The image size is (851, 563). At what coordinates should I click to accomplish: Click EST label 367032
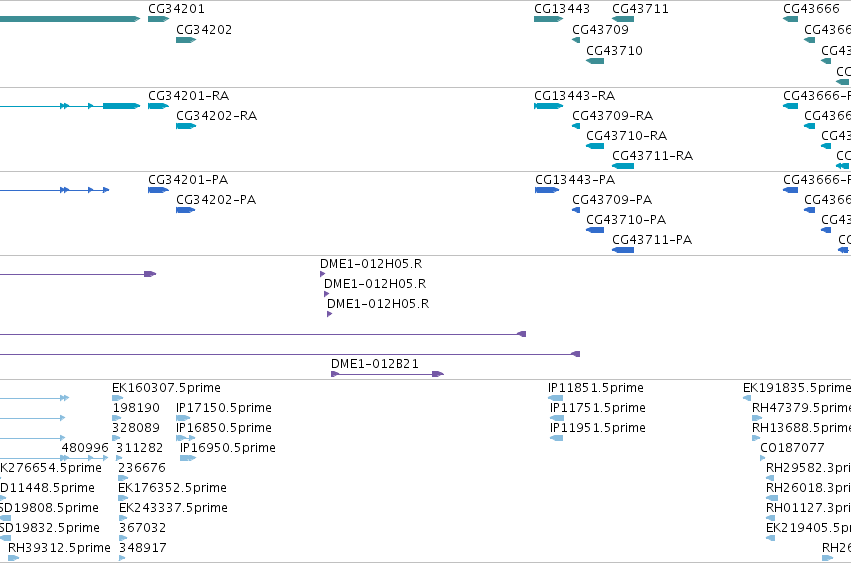click(143, 529)
